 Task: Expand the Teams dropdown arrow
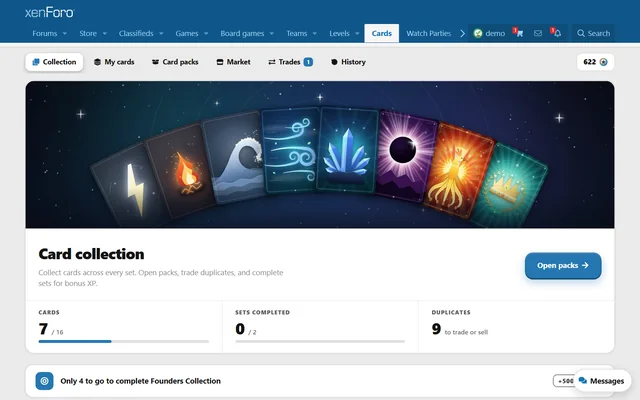point(315,33)
